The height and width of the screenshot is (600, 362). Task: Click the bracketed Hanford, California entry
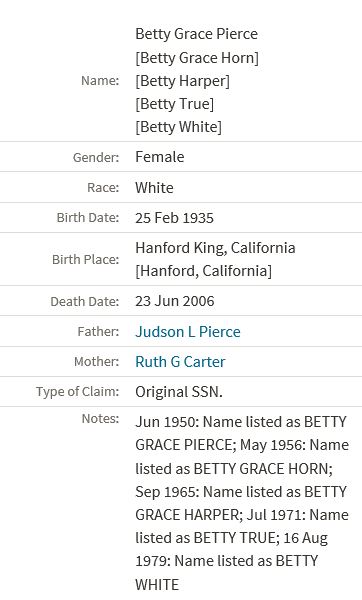tap(204, 271)
